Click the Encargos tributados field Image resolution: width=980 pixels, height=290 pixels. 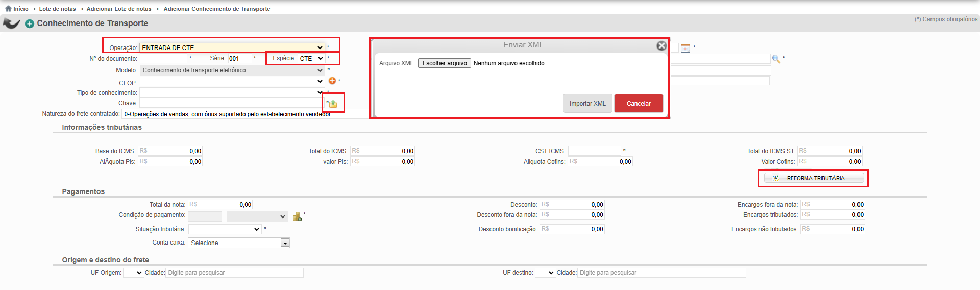(832, 215)
